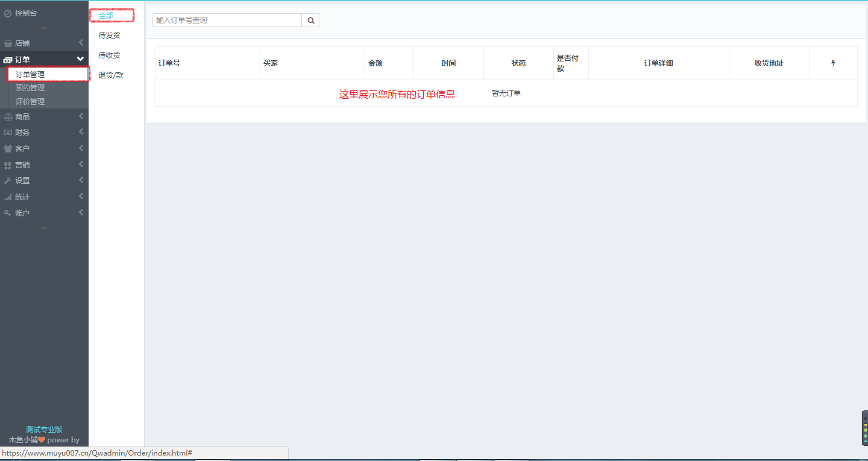Open the 统计 statistics sidebar icon
Viewport: 868px width, 461px height.
8,196
